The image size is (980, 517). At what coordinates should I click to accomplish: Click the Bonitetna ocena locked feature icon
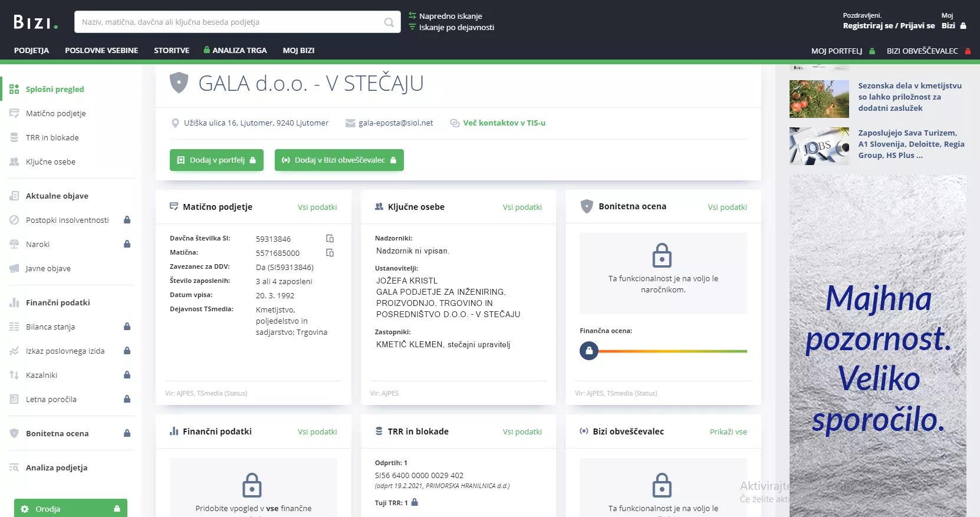662,255
